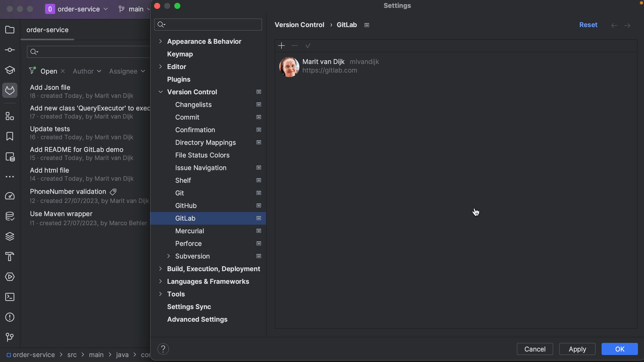Screen dimensions: 644x362
Task: Expand the Subversion settings node
Action: pos(169,256)
